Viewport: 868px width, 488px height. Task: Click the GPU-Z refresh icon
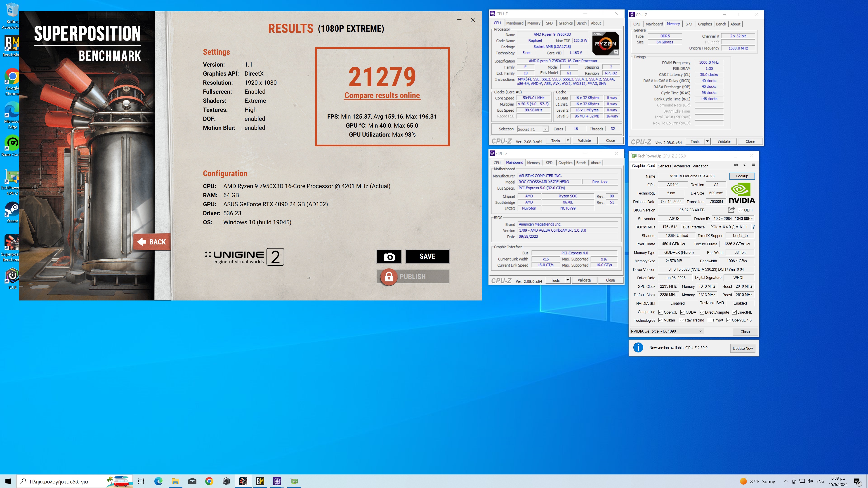click(x=745, y=165)
